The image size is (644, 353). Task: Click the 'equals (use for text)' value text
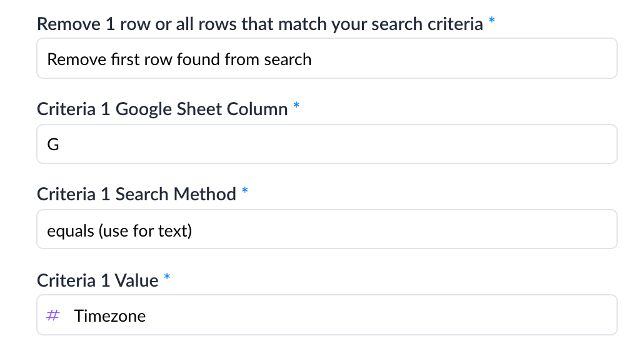click(x=119, y=231)
